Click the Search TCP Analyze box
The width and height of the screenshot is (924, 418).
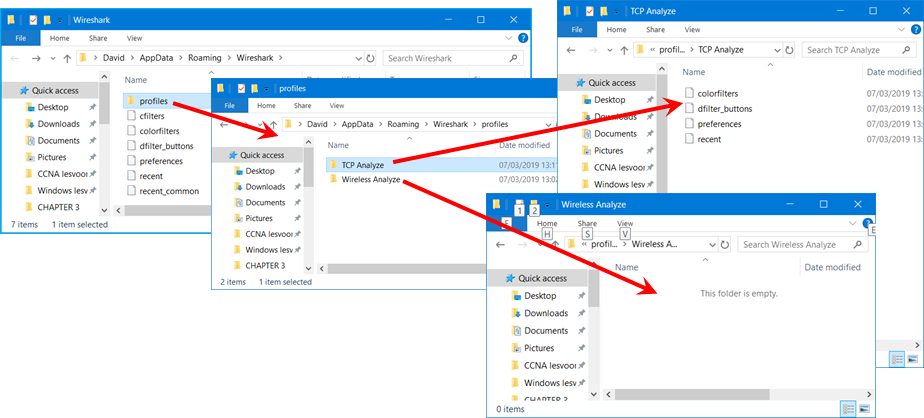click(860, 50)
